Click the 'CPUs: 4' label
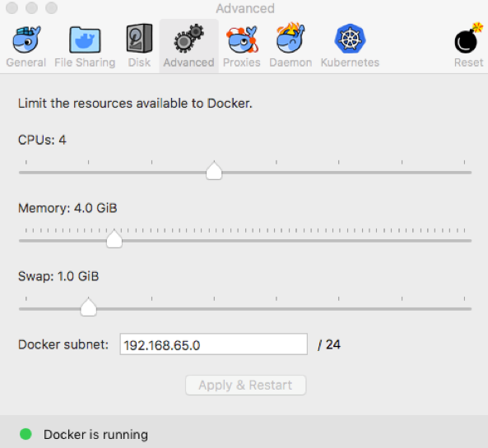488x448 pixels. [42, 140]
